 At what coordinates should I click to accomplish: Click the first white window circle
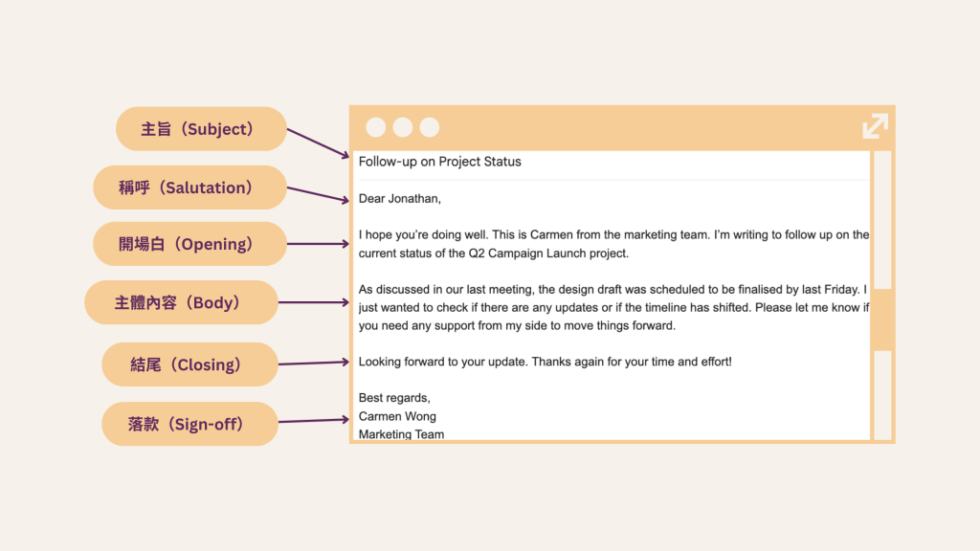pos(376,127)
